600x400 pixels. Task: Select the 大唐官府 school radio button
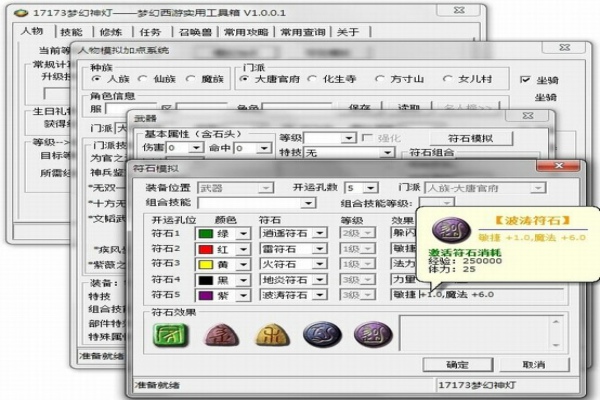(243, 79)
